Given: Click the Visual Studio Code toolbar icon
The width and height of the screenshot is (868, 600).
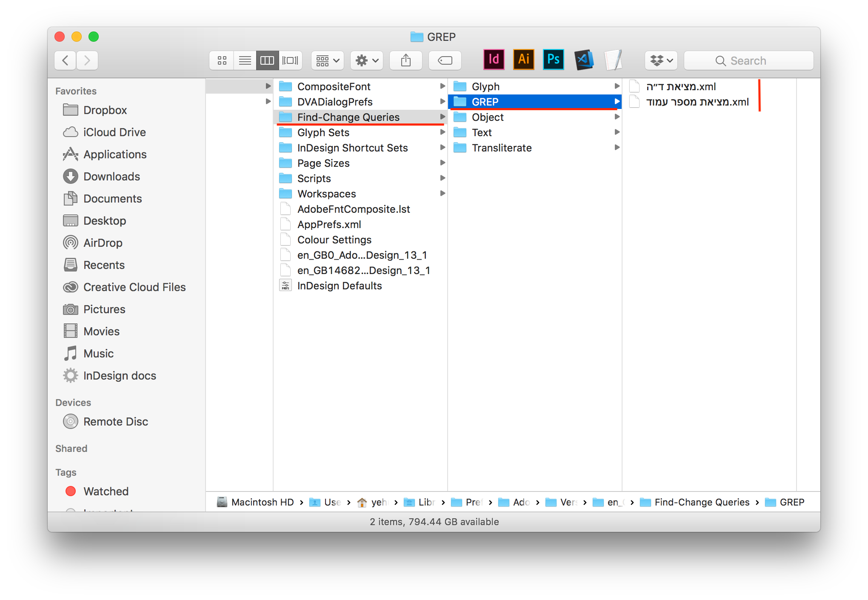Looking at the screenshot, I should click(x=583, y=60).
